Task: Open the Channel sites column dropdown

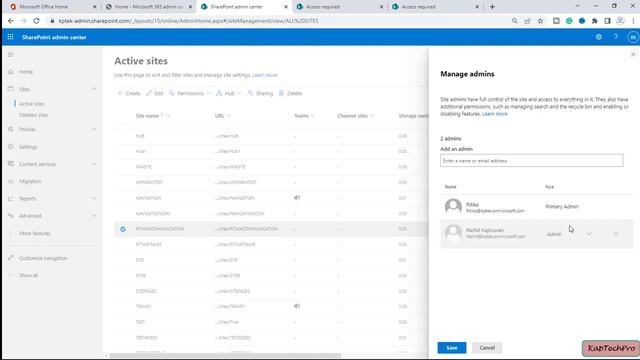Action: 356,116
